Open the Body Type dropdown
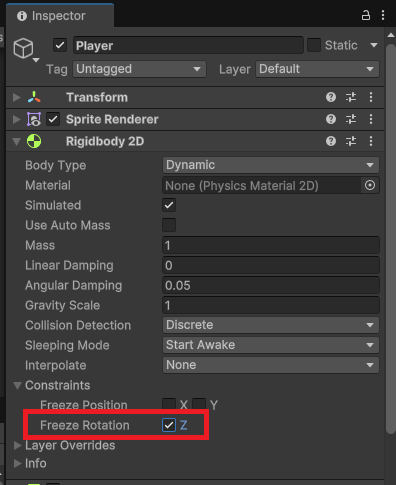This screenshot has width=396, height=485. click(x=271, y=165)
